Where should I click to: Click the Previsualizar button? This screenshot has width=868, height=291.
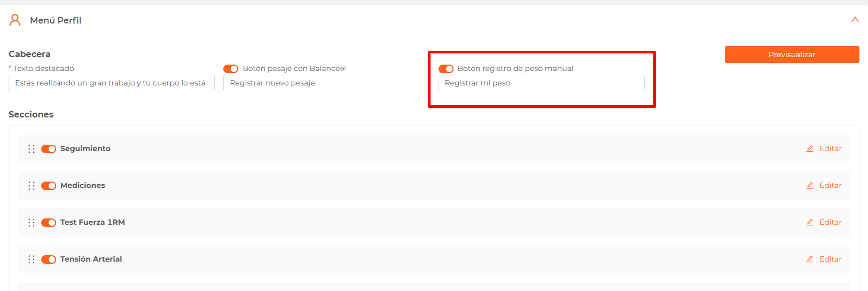pyautogui.click(x=792, y=54)
